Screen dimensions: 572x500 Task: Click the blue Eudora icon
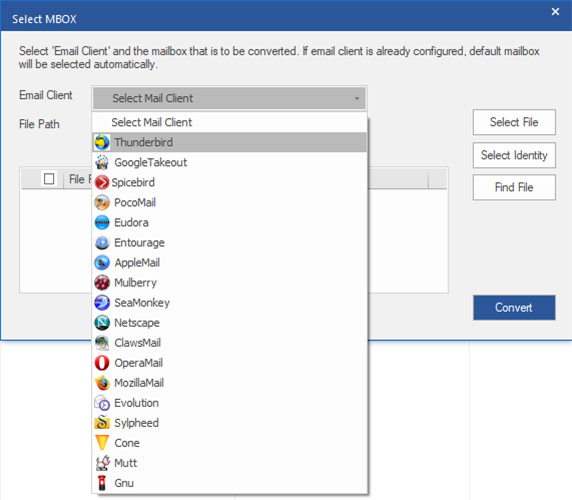point(102,222)
